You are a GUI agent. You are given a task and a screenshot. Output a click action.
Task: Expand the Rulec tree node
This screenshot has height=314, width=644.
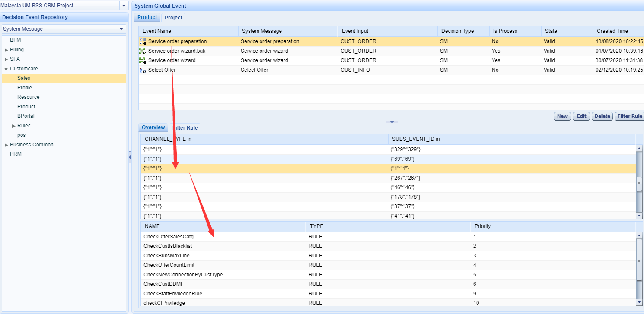[14, 126]
